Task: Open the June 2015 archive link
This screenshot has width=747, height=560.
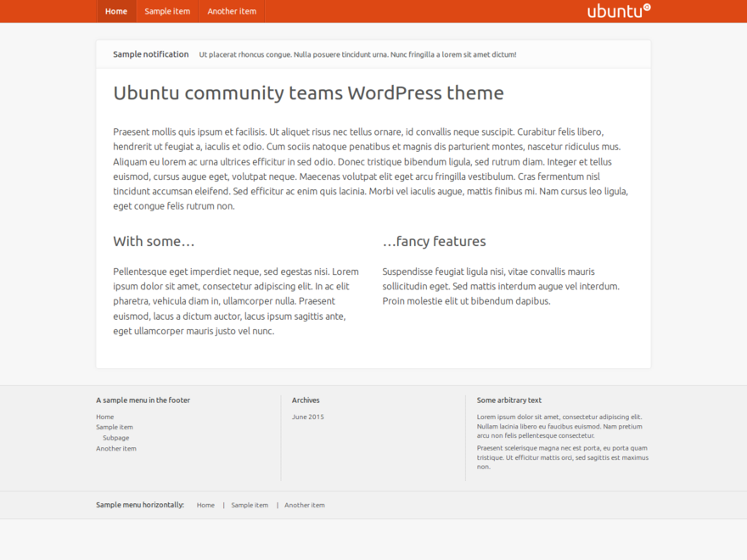Action: pyautogui.click(x=308, y=417)
